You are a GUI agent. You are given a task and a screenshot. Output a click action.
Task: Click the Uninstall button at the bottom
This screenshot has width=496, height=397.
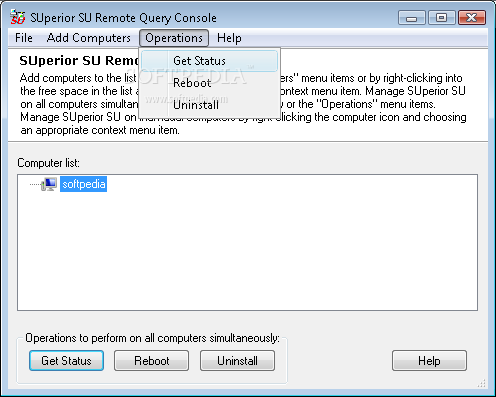[237, 360]
